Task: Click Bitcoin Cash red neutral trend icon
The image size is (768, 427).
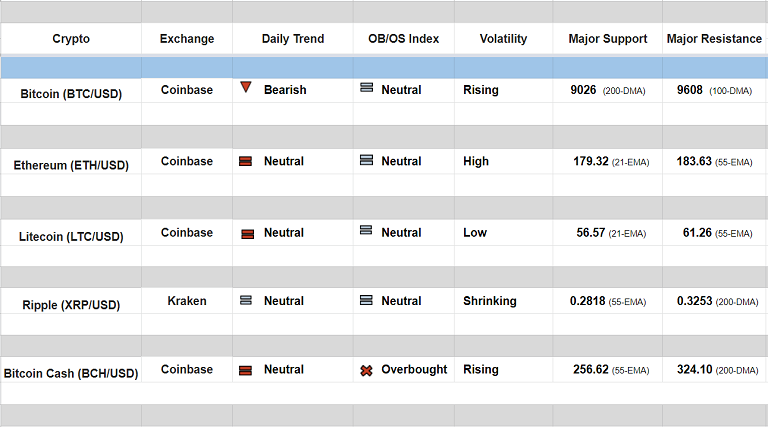Action: [246, 370]
